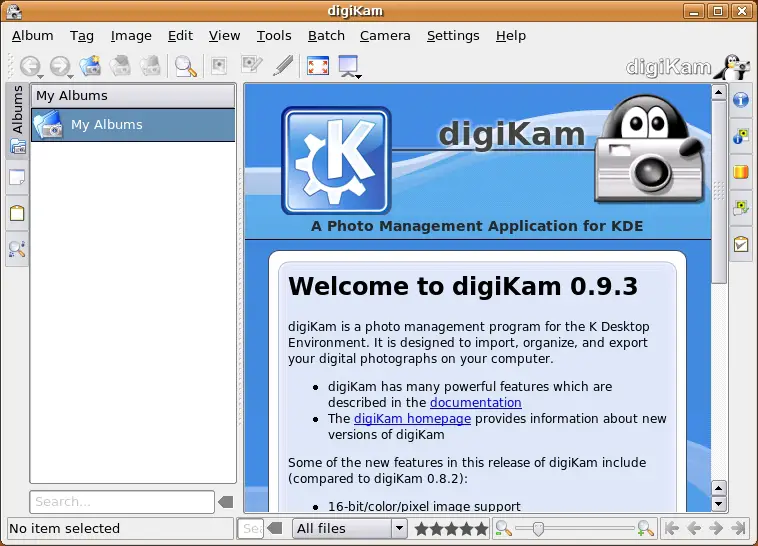
Task: Open the Edit menu
Action: 180,36
